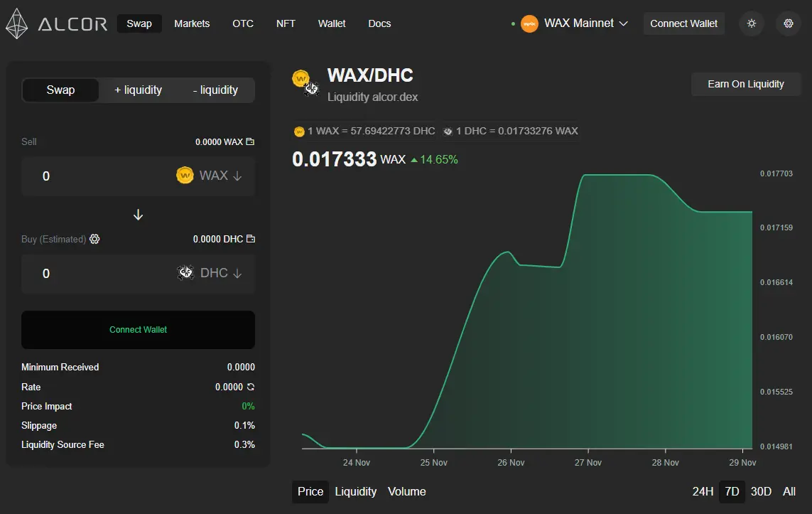Open OTC in top navigation
The image size is (812, 514).
coord(243,23)
